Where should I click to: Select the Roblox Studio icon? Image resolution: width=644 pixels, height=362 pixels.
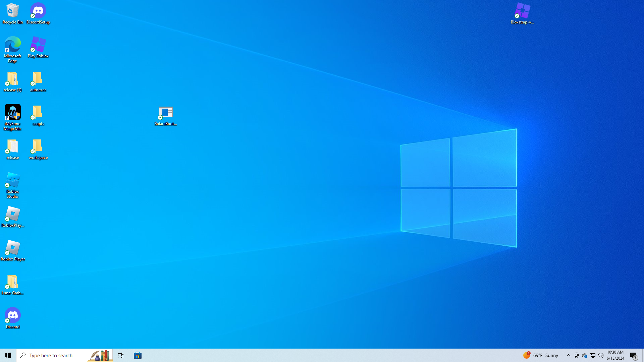click(x=13, y=185)
